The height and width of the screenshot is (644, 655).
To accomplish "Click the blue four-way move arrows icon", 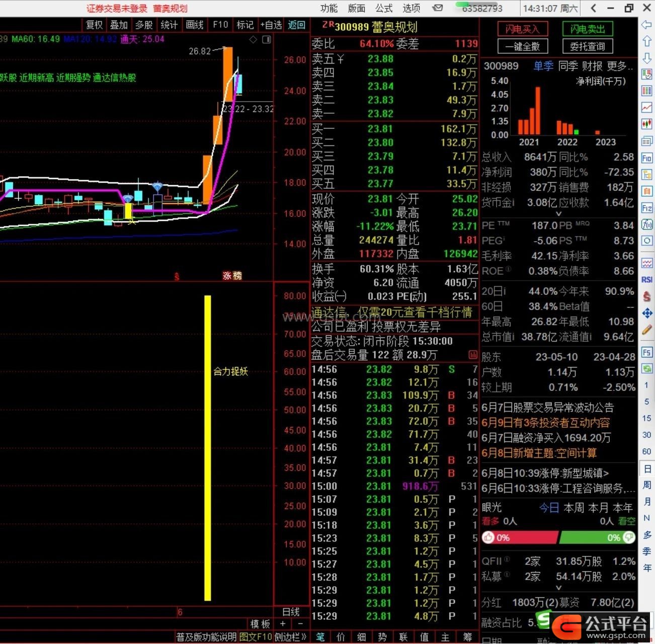I will click(647, 313).
